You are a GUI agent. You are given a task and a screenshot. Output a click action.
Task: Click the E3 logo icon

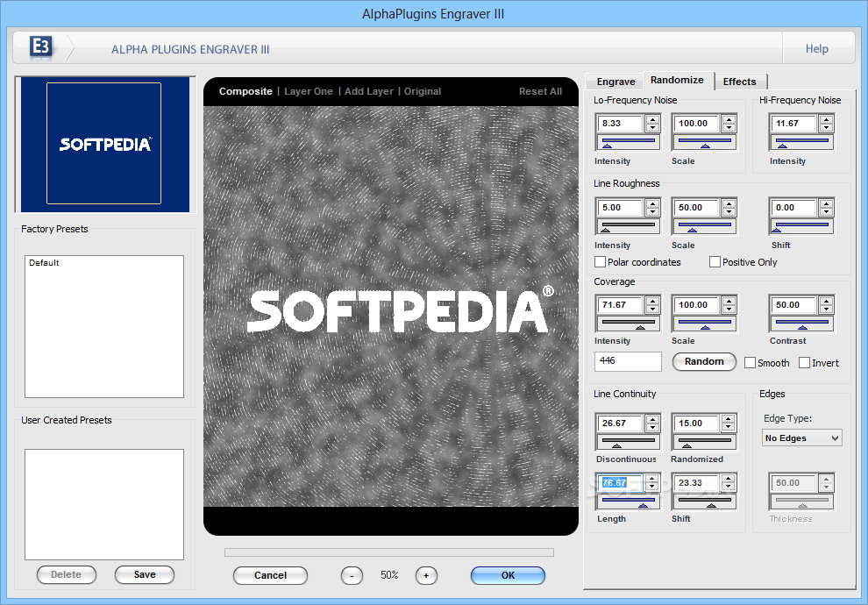point(41,46)
